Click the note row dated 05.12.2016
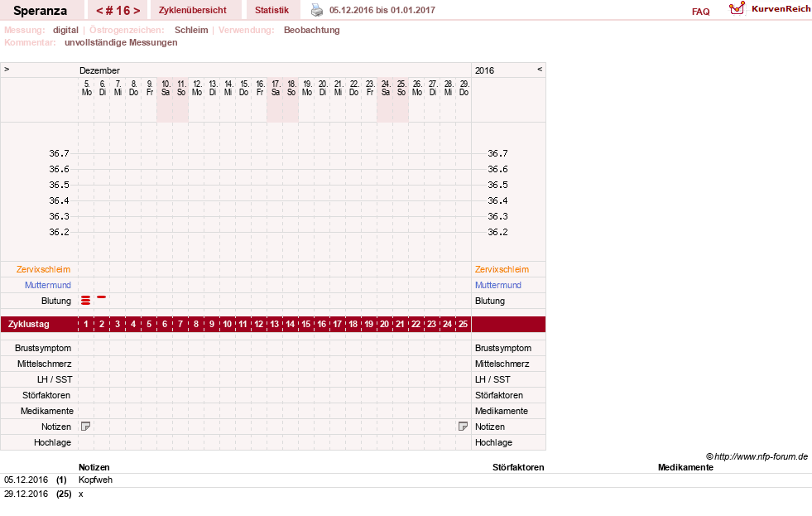Viewport: 812px width, 516px height. [406, 480]
